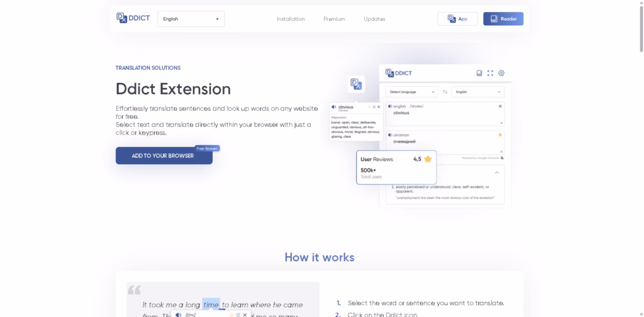Open the settings gear in the DDICT panel

click(x=501, y=73)
